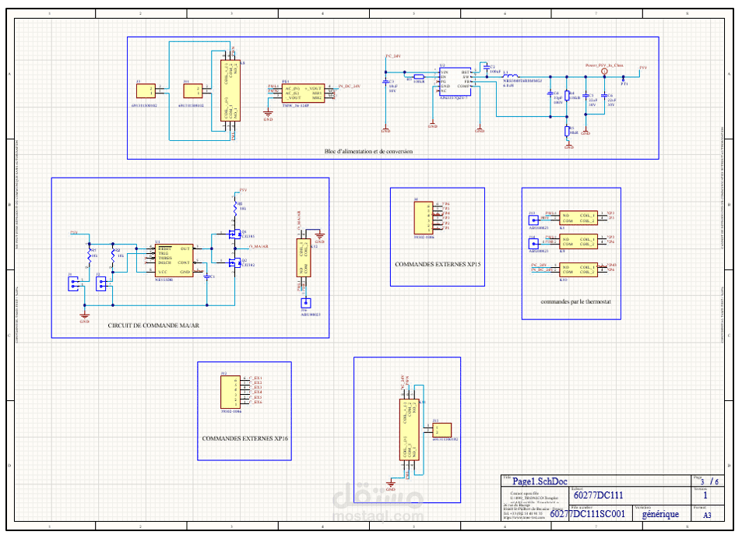Click the K1 relay in thermostat block

click(578, 217)
